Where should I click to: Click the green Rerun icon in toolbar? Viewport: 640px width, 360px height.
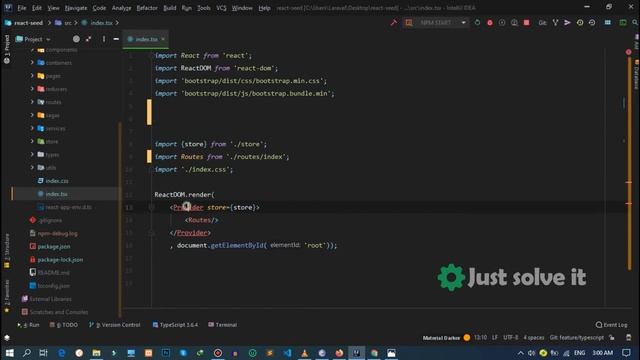477,23
